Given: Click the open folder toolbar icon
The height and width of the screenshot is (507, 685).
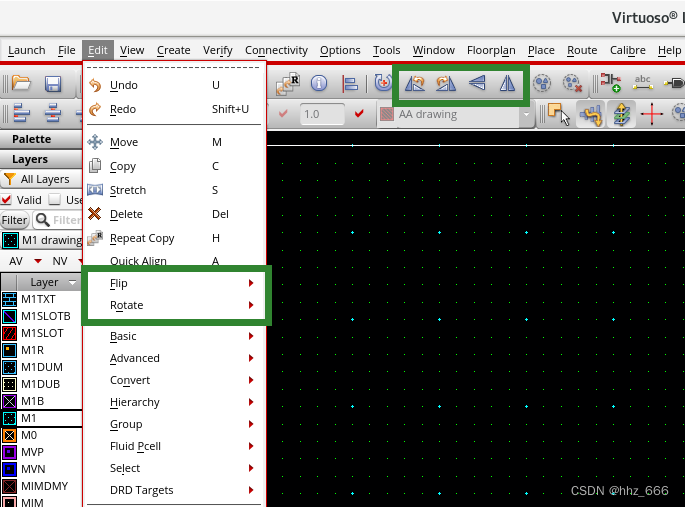Looking at the screenshot, I should [x=21, y=84].
